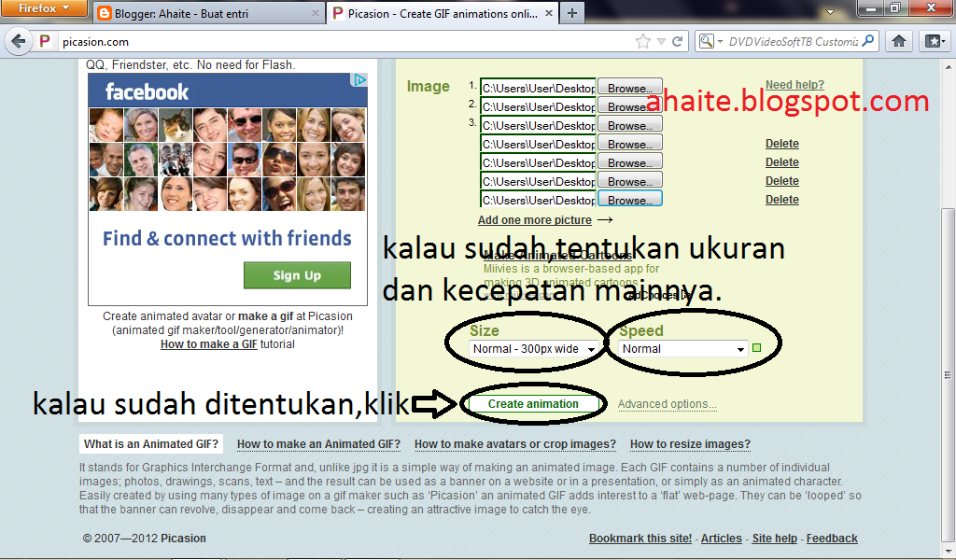Delete the fourth image row
Image resolution: width=956 pixels, height=560 pixels.
tap(782, 144)
